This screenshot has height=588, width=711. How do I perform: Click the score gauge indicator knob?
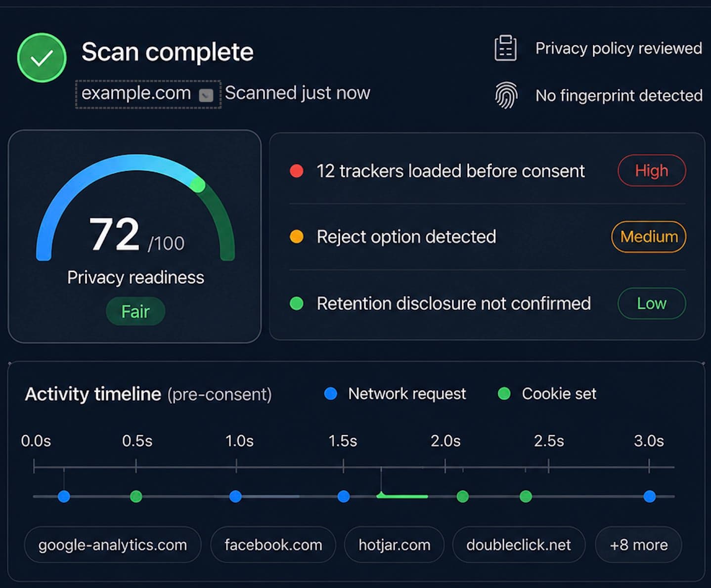[198, 185]
